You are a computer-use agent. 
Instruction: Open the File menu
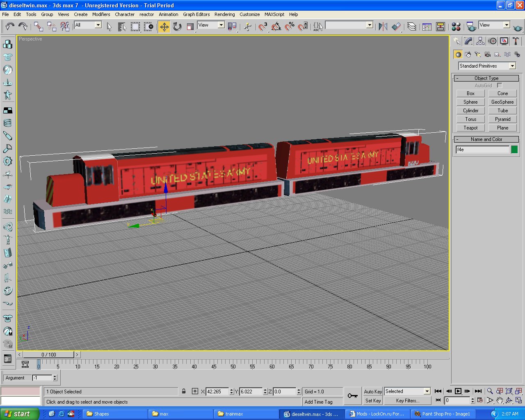pyautogui.click(x=5, y=14)
